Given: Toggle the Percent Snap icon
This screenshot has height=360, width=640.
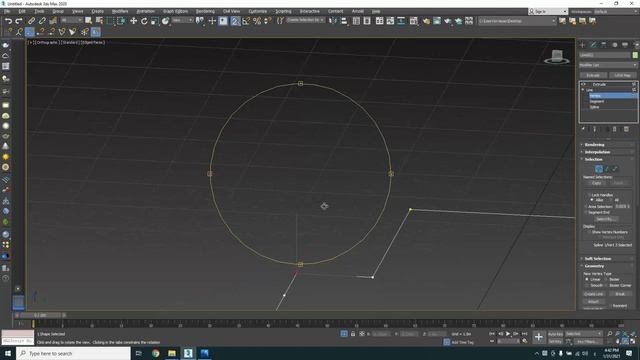Looking at the screenshot, I should (x=257, y=21).
